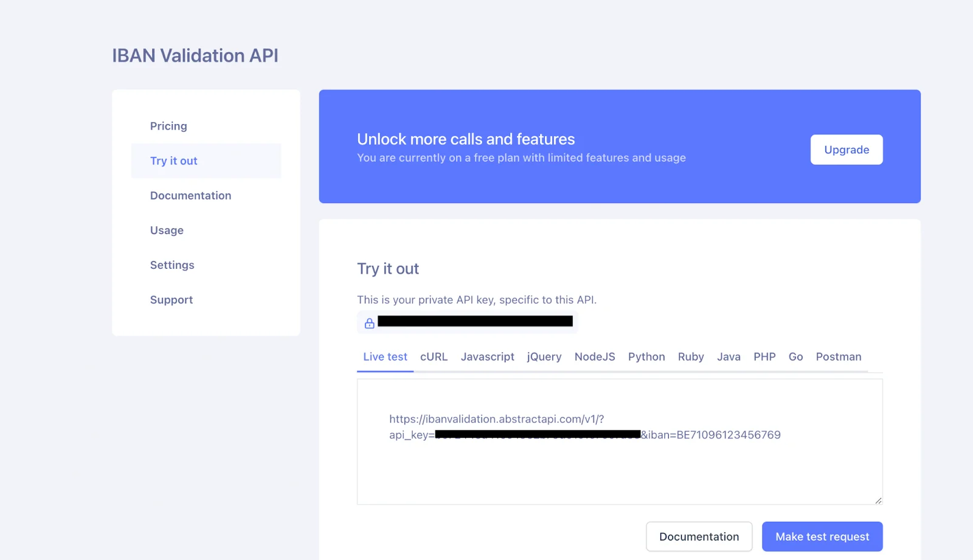The width and height of the screenshot is (973, 560).
Task: Navigate to the Documentation section in the sidebar
Action: tap(190, 195)
